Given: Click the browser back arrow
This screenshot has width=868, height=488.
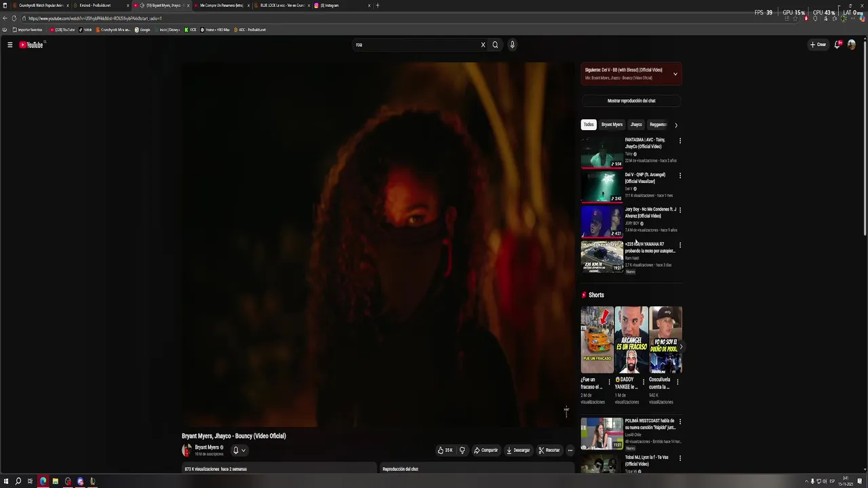Looking at the screenshot, I should click(x=5, y=18).
